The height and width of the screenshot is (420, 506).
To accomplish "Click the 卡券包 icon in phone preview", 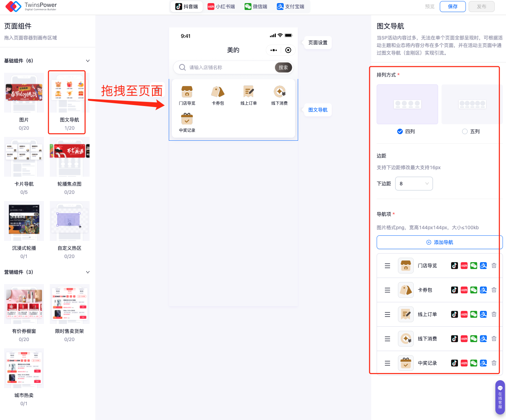I will click(x=217, y=92).
